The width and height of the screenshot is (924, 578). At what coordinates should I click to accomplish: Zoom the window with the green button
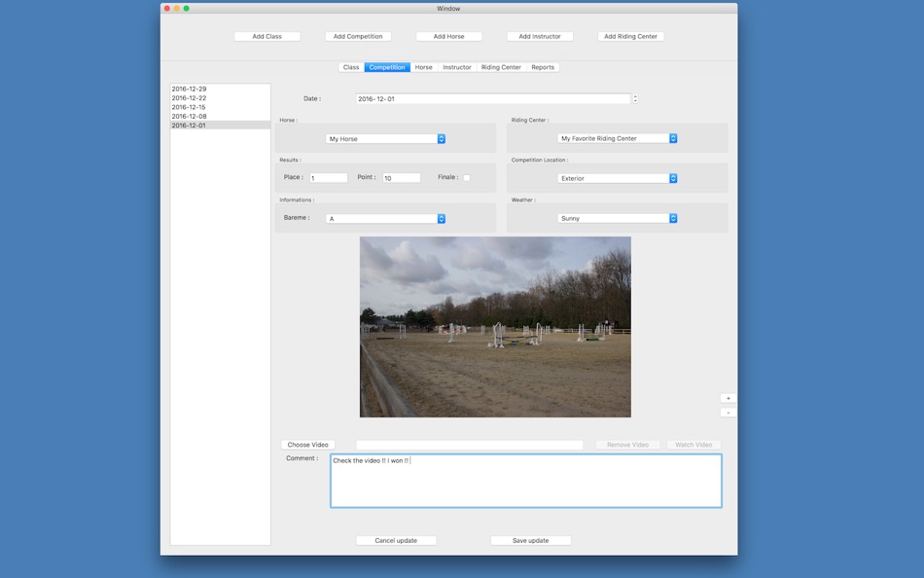pyautogui.click(x=186, y=8)
